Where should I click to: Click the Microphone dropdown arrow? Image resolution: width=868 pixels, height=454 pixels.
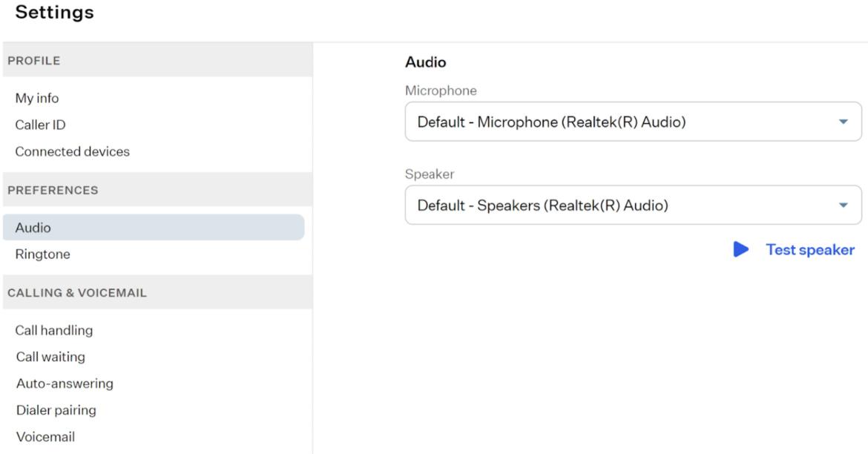843,122
